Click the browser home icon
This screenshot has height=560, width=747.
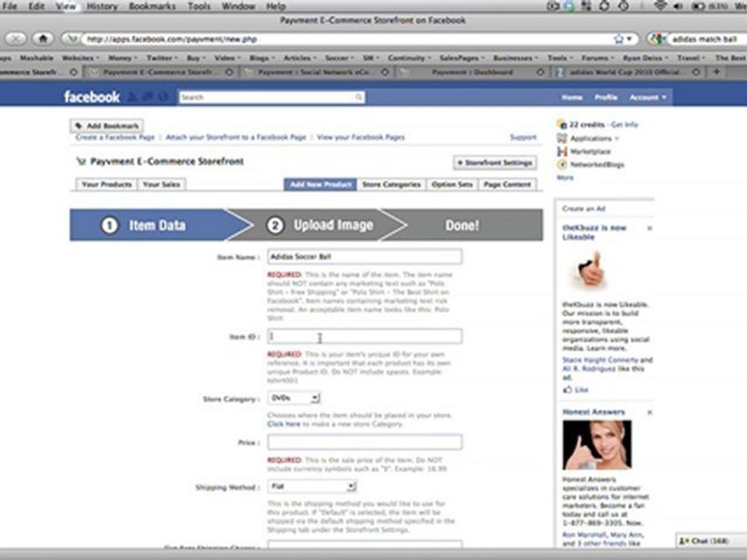tap(43, 38)
